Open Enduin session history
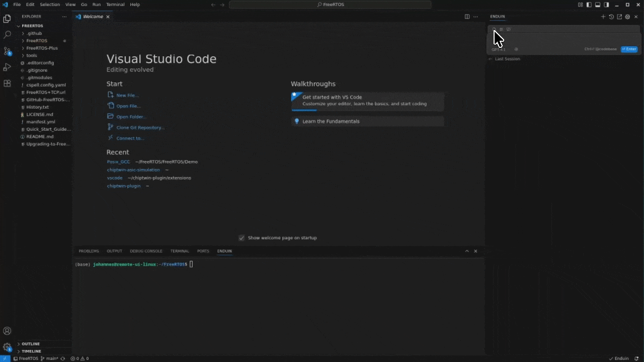This screenshot has width=644, height=362. 611,17
